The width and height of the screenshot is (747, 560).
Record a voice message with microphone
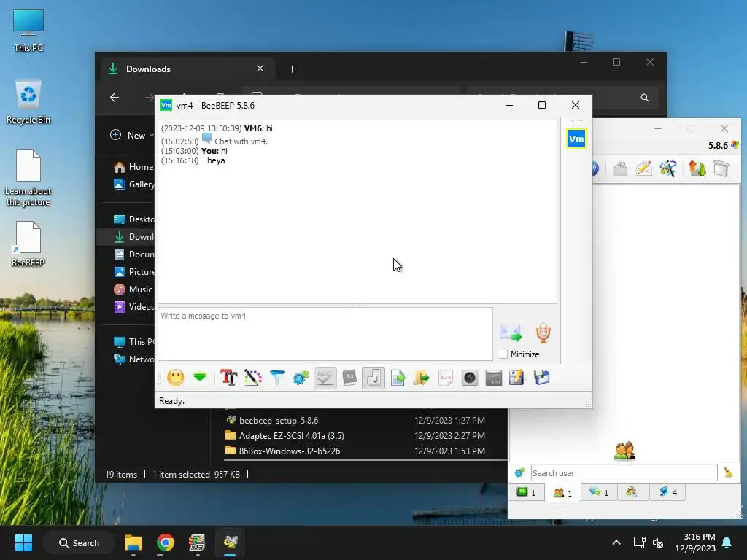point(543,332)
